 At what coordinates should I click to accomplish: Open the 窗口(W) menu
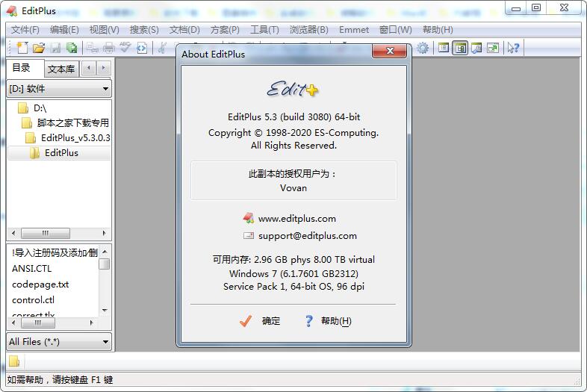[x=396, y=30]
